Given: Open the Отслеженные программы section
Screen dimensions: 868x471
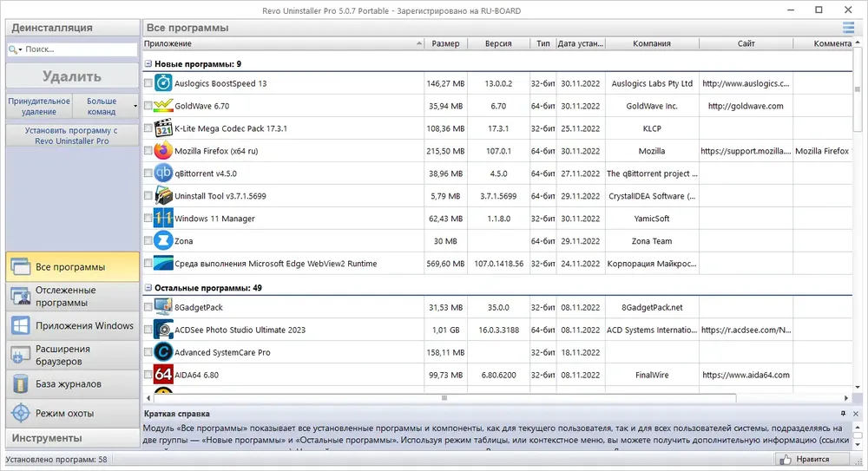Looking at the screenshot, I should point(73,296).
